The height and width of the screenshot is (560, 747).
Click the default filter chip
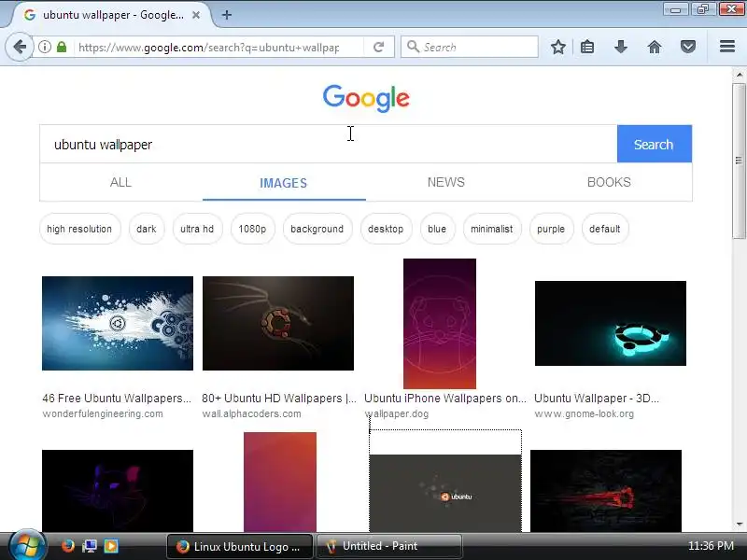pyautogui.click(x=605, y=229)
